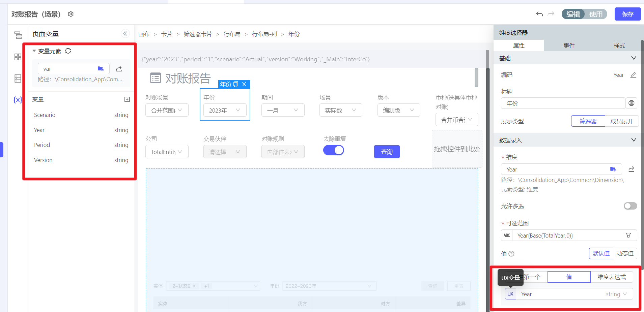This screenshot has height=312, width=644.
Task: Refresh the 变量元素 list
Action: click(x=68, y=51)
